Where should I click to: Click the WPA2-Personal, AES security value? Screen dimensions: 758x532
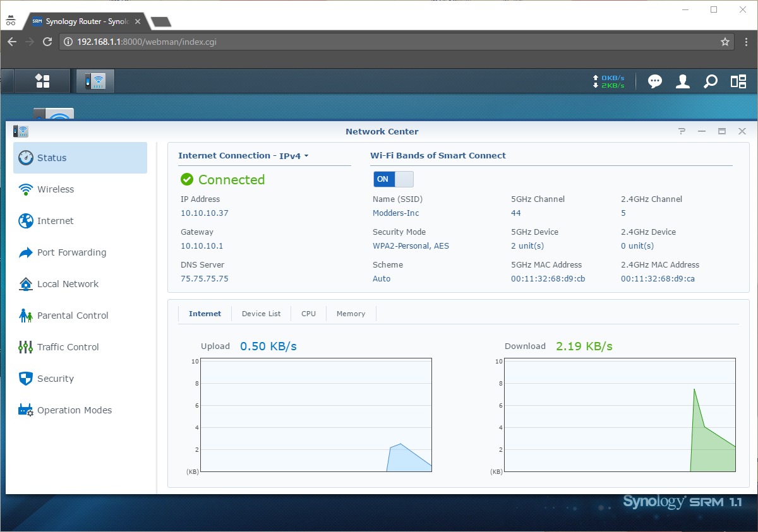click(411, 246)
